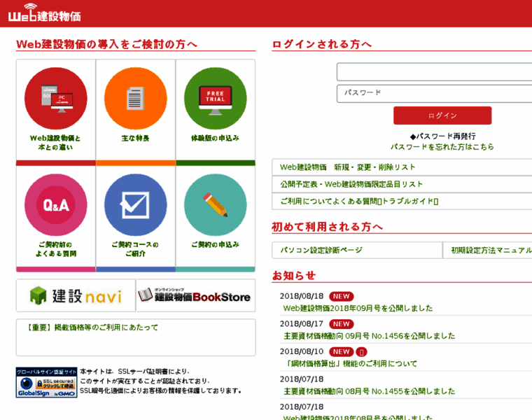The height and width of the screenshot is (420, 532).
Task: Click heading Web建設物価の導入をご検討の方へ
Action: [x=106, y=44]
